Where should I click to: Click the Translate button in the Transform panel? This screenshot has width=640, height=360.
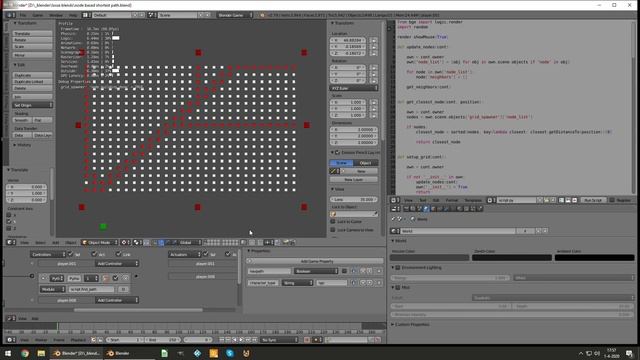click(x=32, y=33)
